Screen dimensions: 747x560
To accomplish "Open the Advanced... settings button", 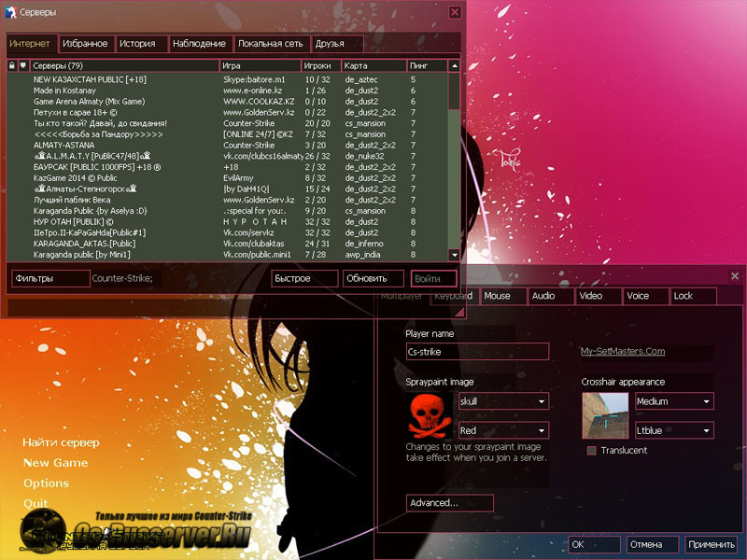I will point(450,503).
